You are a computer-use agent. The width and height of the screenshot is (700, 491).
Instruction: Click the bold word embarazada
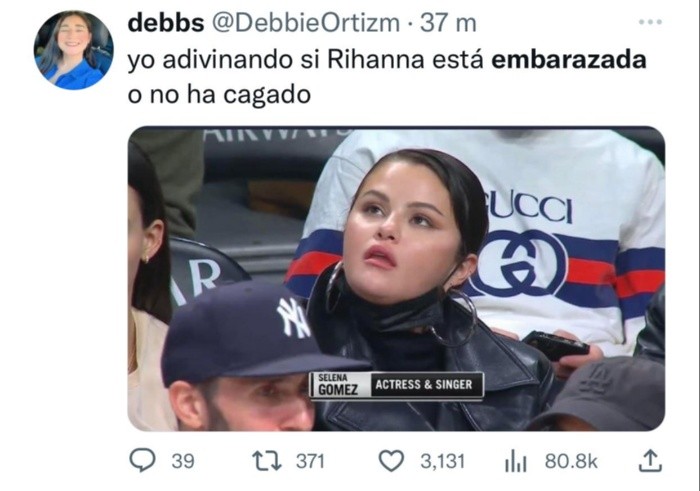569,59
